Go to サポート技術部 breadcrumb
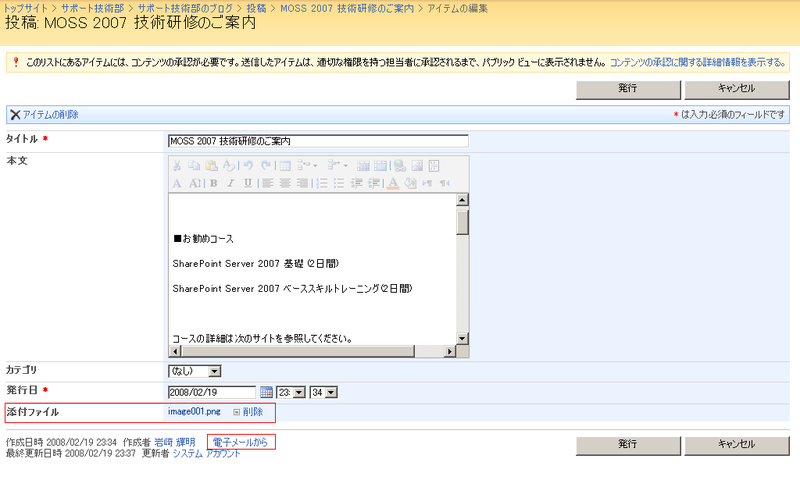 pos(92,8)
